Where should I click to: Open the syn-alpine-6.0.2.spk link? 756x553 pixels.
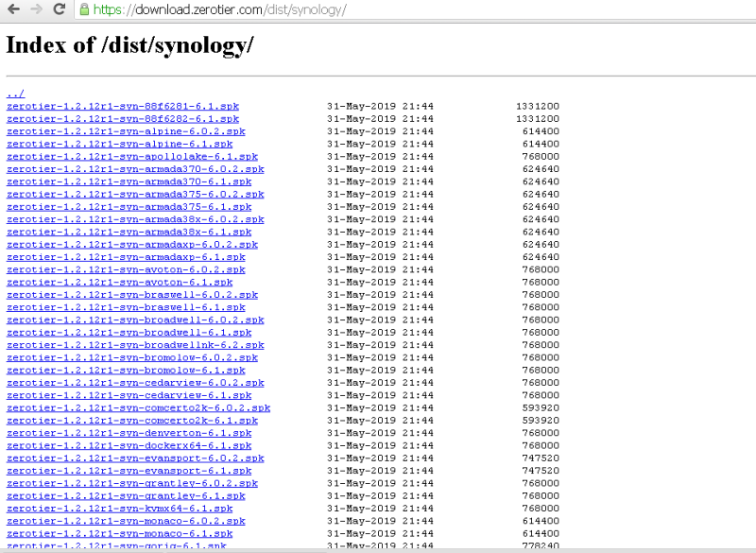pyautogui.click(x=125, y=131)
